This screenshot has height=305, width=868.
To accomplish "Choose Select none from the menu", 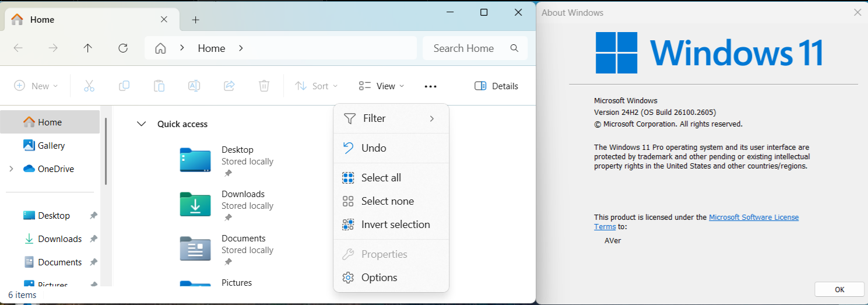I will (x=391, y=201).
